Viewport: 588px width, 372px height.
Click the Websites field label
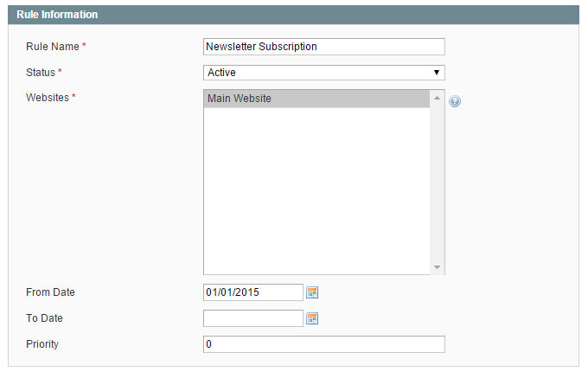(48, 98)
